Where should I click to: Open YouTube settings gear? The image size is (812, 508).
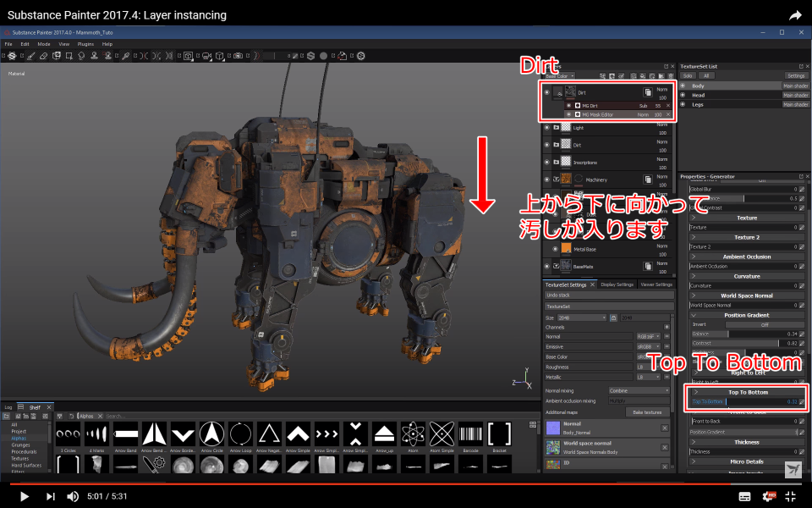tap(769, 496)
